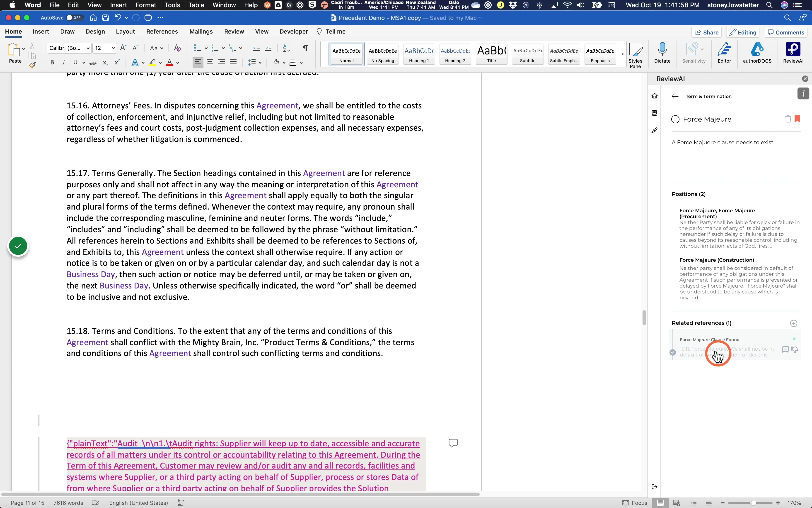Click the Format Painter brush icon
Viewport: 812px width, 508px height.
click(32, 65)
